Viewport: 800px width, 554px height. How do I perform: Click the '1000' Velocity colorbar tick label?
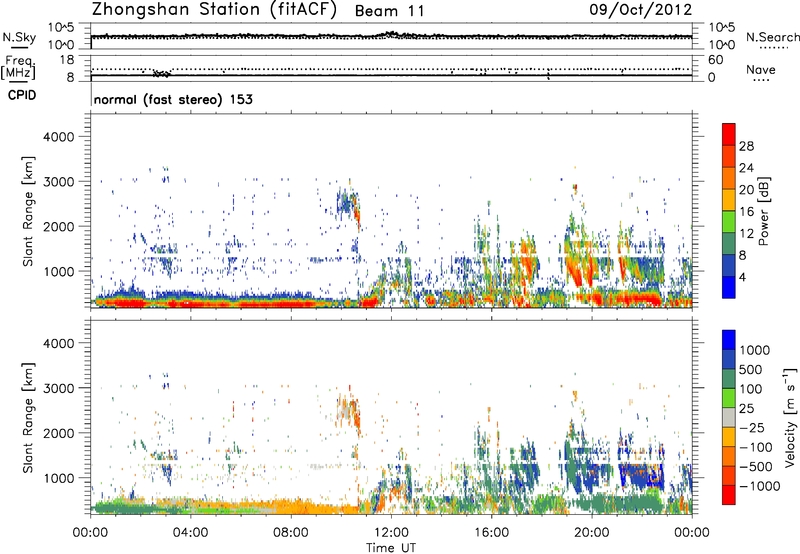[754, 350]
